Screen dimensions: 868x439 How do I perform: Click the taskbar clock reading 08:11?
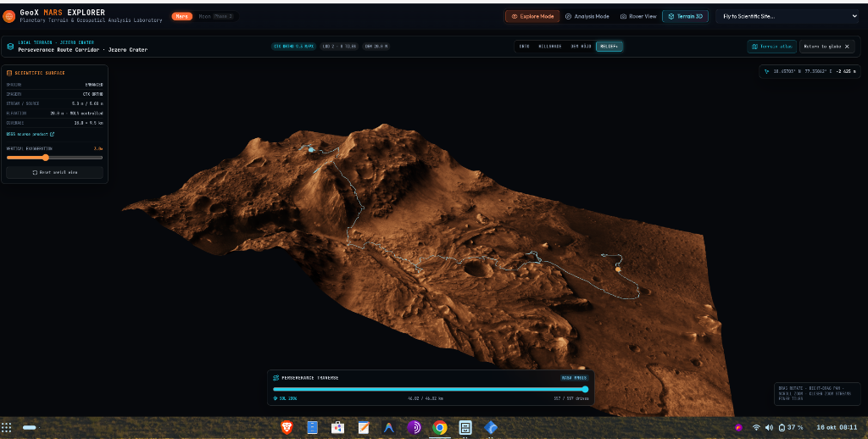837,427
